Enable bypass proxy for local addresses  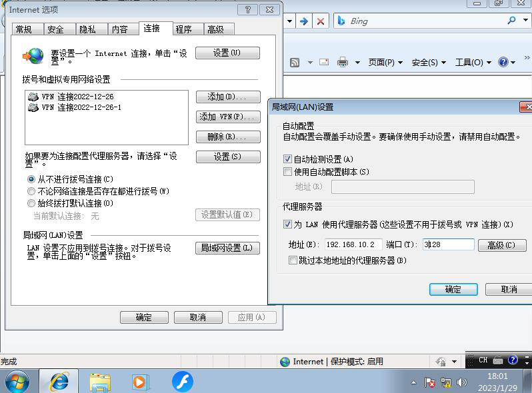293,260
